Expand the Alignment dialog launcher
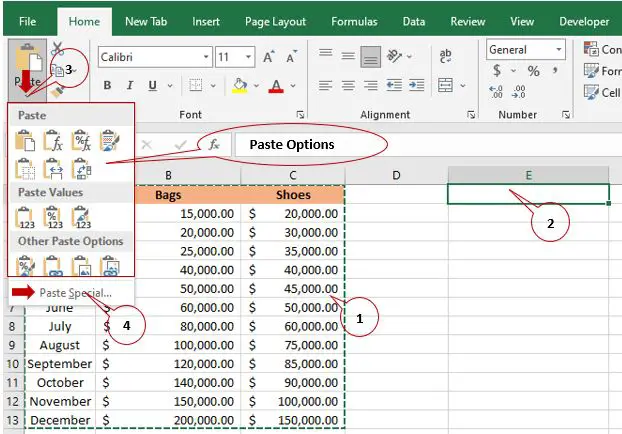This screenshot has width=622, height=434. (471, 115)
